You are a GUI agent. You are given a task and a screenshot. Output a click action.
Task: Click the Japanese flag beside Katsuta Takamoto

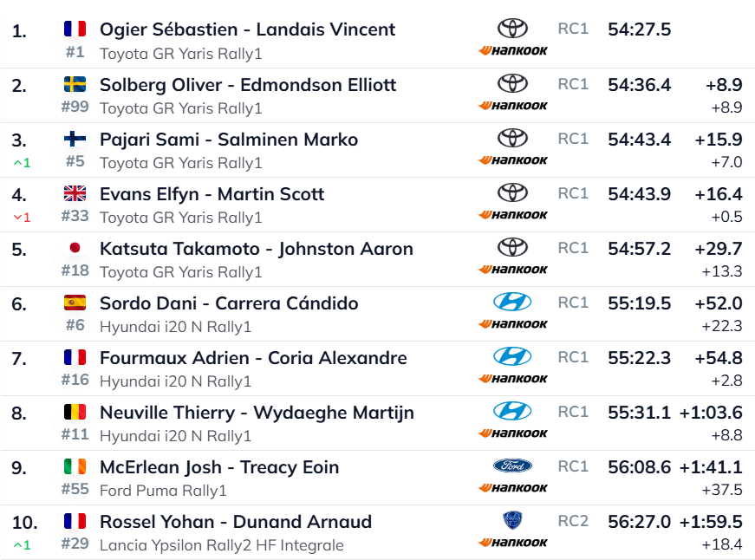75,248
